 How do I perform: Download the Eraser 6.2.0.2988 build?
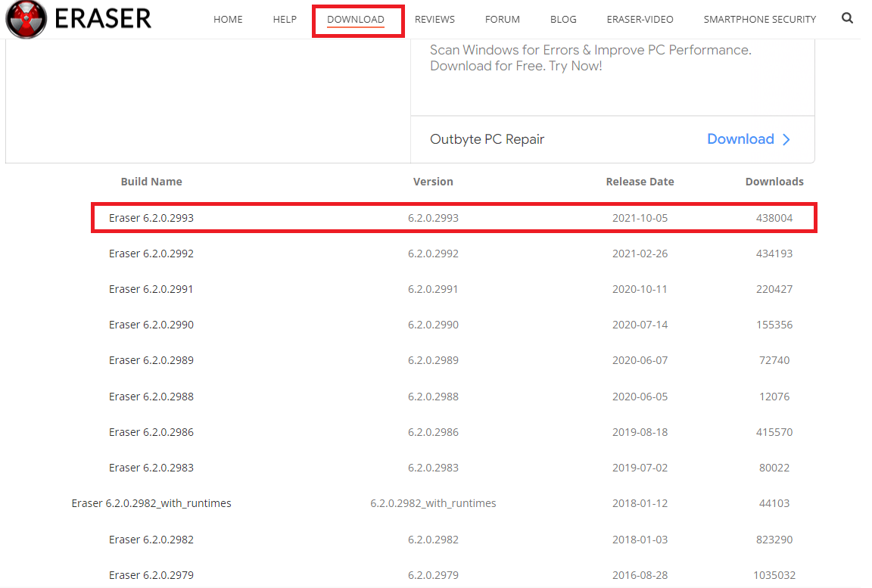(x=151, y=397)
